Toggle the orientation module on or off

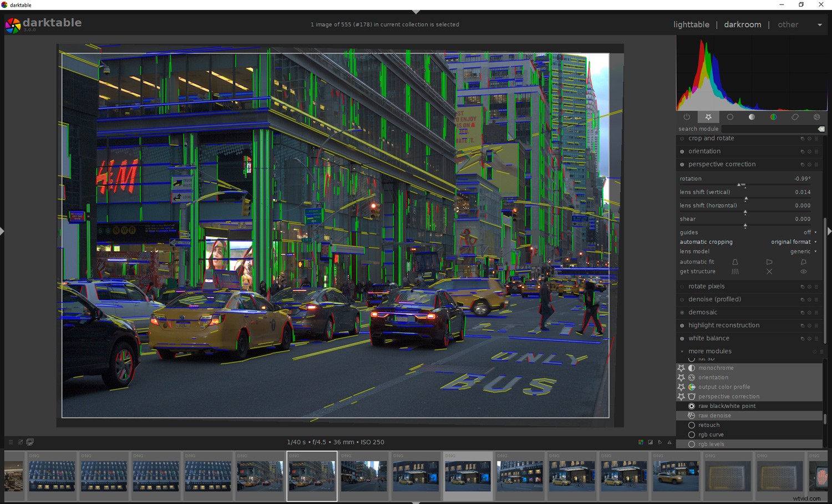tap(682, 151)
